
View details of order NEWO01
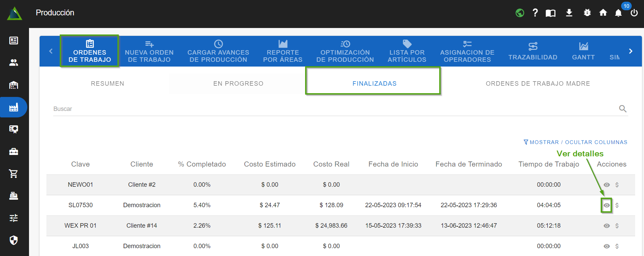(606, 185)
